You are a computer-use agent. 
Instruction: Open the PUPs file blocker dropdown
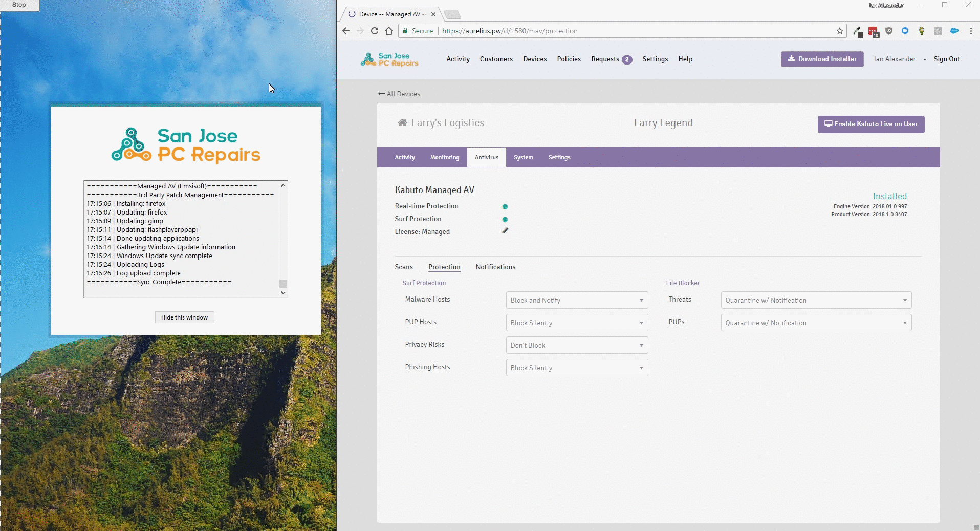[x=816, y=323]
